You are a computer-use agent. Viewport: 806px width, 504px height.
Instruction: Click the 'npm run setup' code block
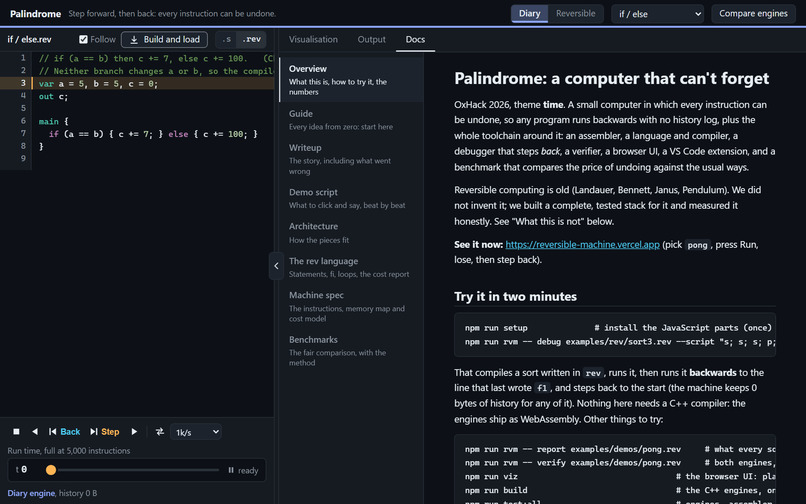coord(615,335)
